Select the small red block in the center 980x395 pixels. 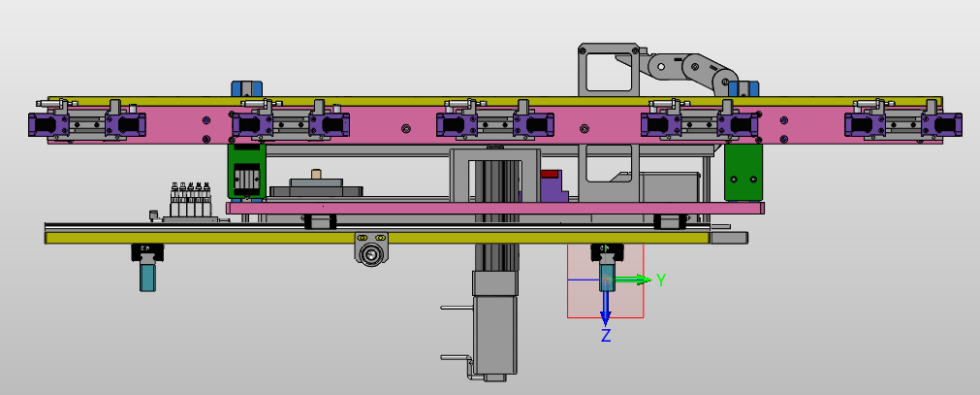pos(550,174)
